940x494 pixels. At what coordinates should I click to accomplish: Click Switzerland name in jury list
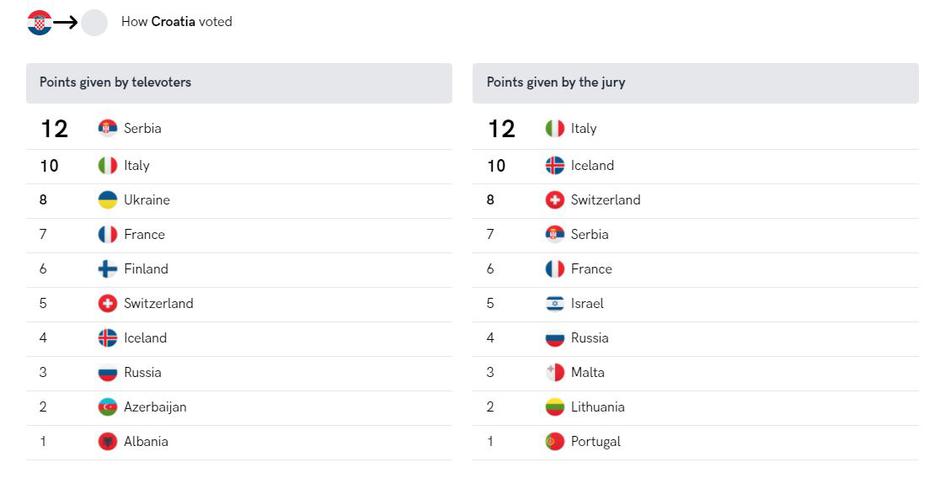tap(605, 200)
